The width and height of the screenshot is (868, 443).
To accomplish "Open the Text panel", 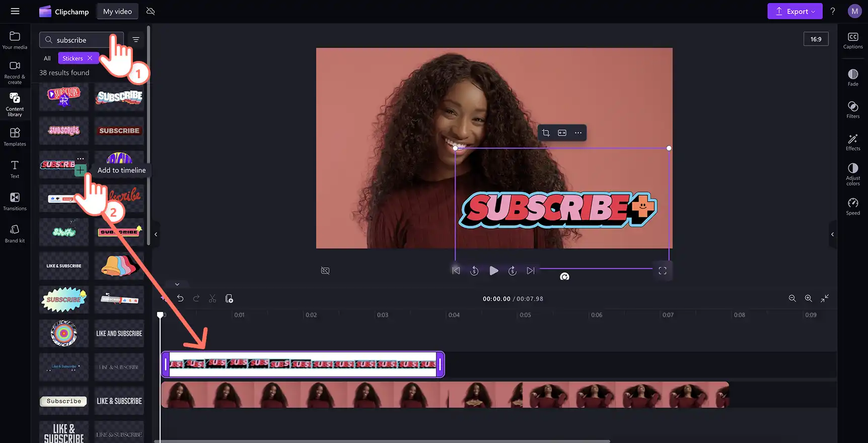I will pyautogui.click(x=15, y=169).
